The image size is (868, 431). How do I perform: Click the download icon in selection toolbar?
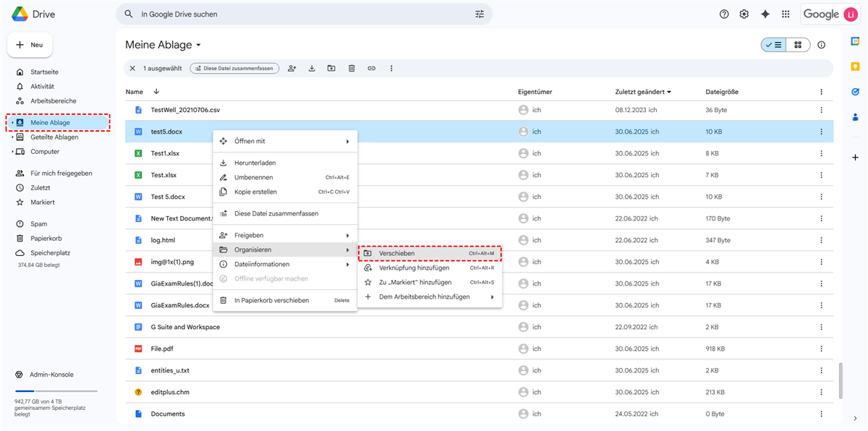tap(312, 68)
